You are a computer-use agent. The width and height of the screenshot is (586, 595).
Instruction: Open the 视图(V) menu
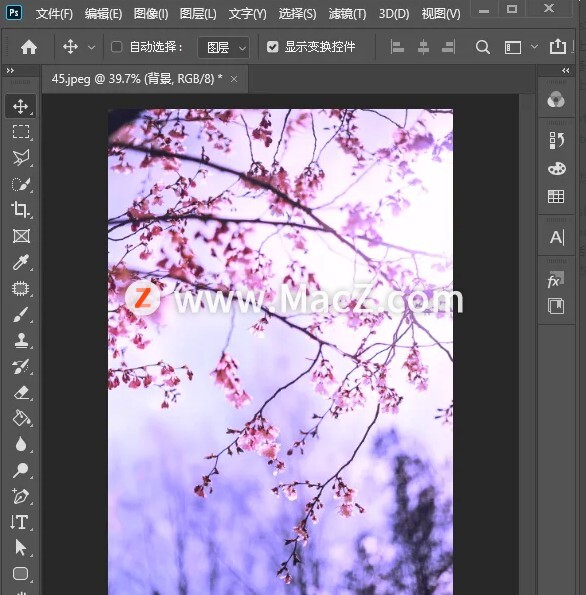pyautogui.click(x=441, y=14)
